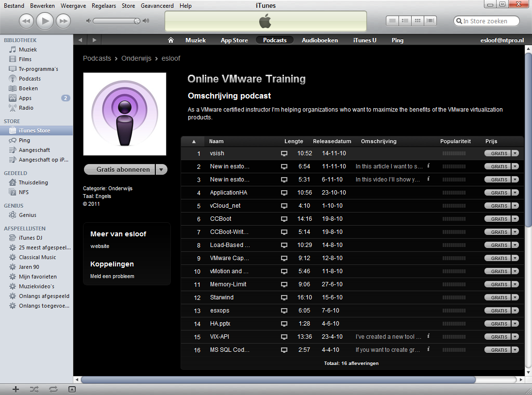Switch to the iTunes U tab
This screenshot has height=395, width=532.
[x=365, y=40]
